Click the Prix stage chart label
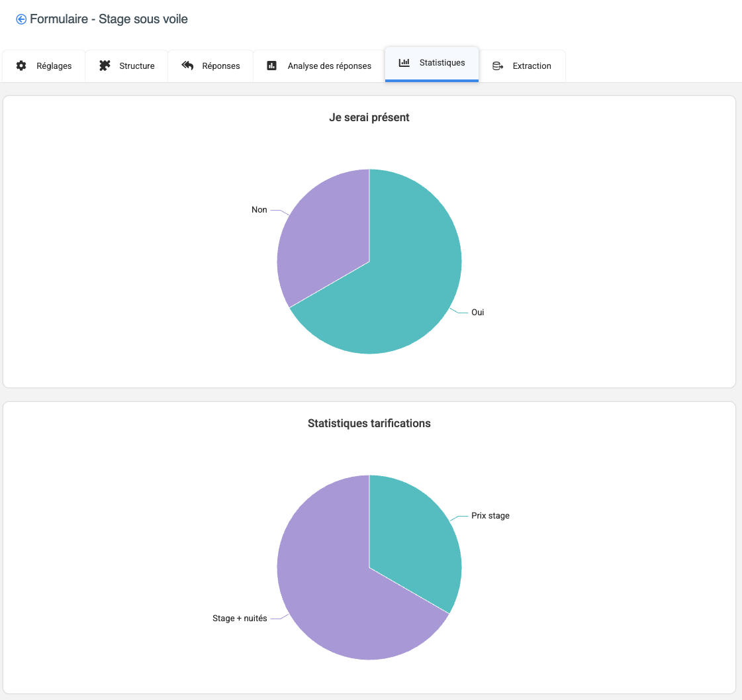The image size is (742, 700). (490, 516)
